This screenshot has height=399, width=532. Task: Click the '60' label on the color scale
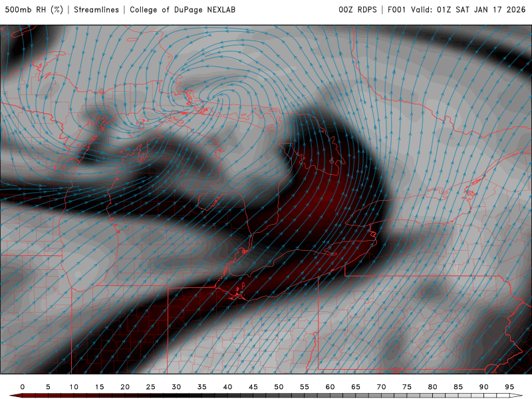tap(330, 387)
